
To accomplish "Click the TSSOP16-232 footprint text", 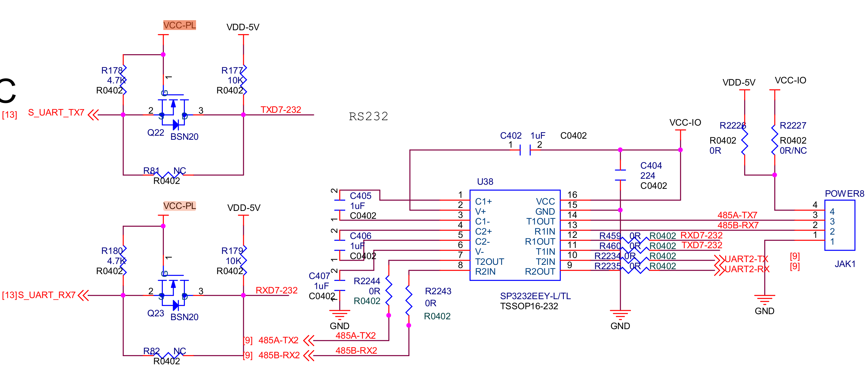I will click(529, 306).
